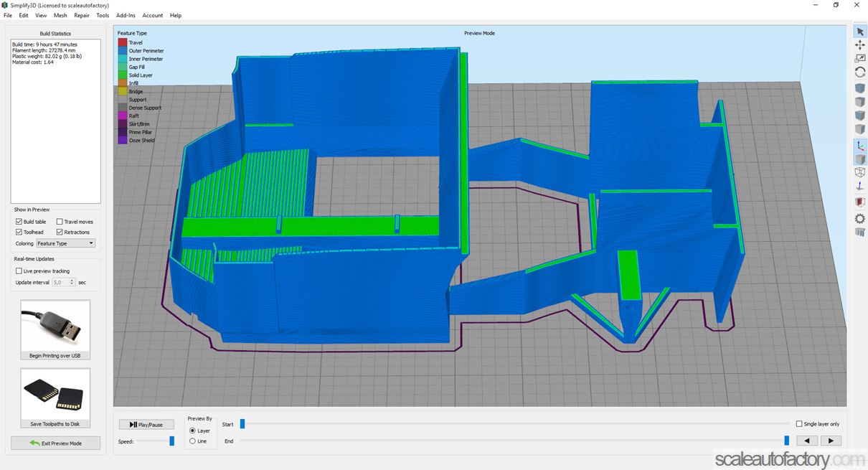Open the Add-Ins menu
Viewport: 868px width, 470px height.
[126, 15]
